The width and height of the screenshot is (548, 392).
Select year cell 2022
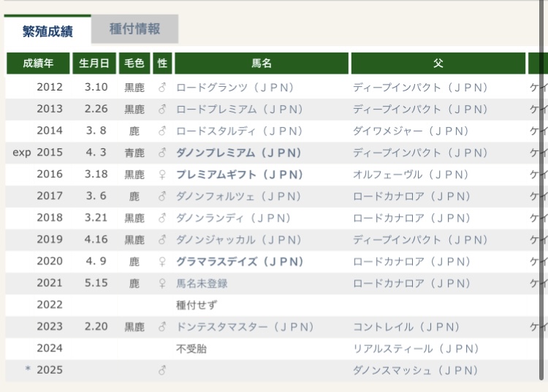[x=50, y=304]
